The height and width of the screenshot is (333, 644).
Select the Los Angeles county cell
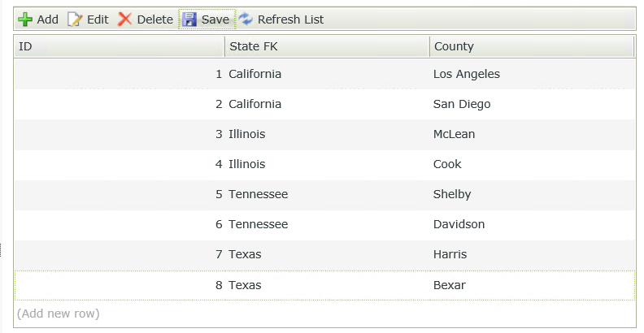pos(467,74)
